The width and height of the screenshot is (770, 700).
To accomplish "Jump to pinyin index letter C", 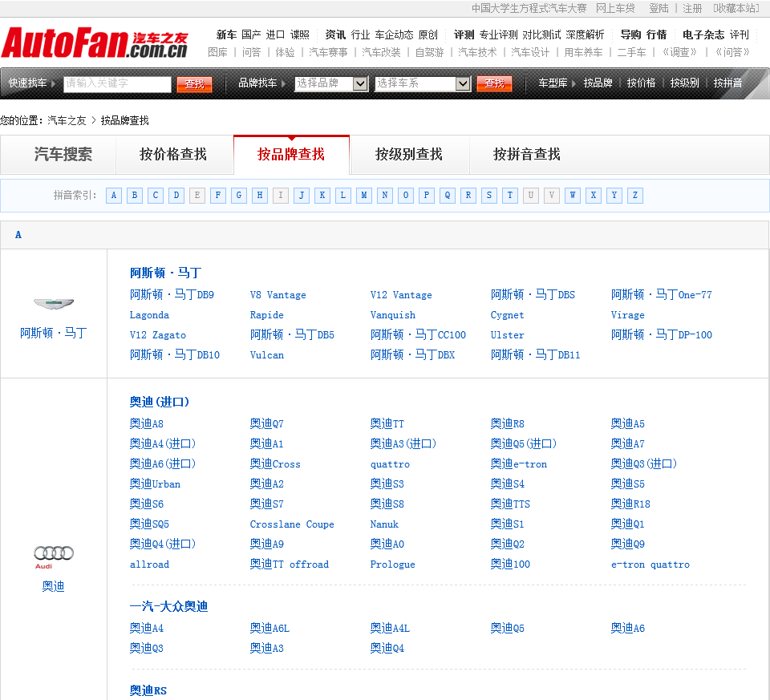I will click(x=156, y=196).
